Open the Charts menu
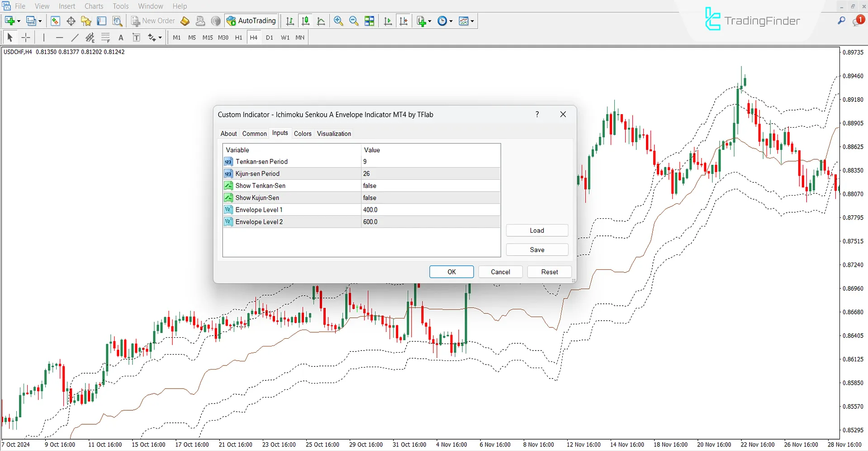Image resolution: width=868 pixels, height=451 pixels. coord(93,6)
